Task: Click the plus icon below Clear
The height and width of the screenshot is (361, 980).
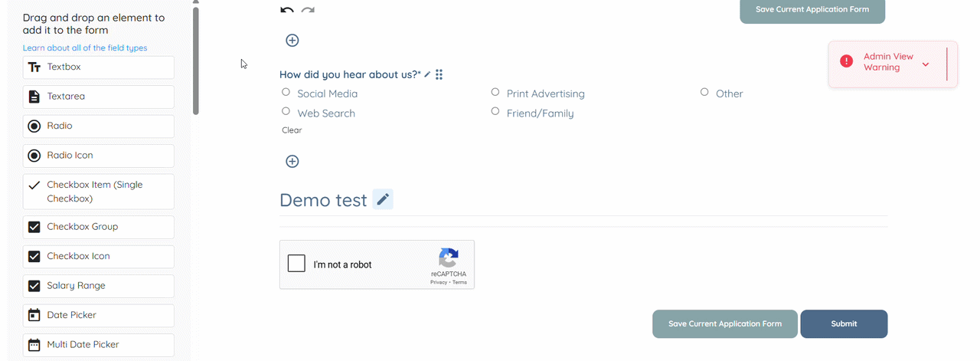Action: click(292, 162)
